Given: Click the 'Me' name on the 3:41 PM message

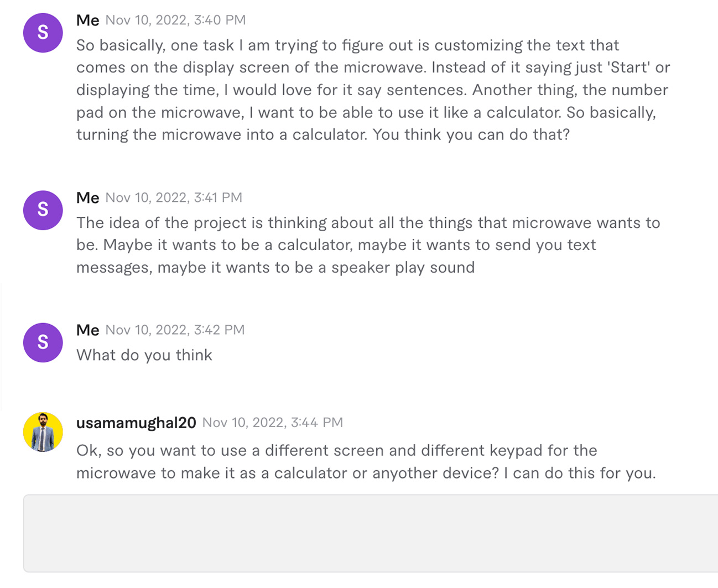Looking at the screenshot, I should (x=87, y=197).
